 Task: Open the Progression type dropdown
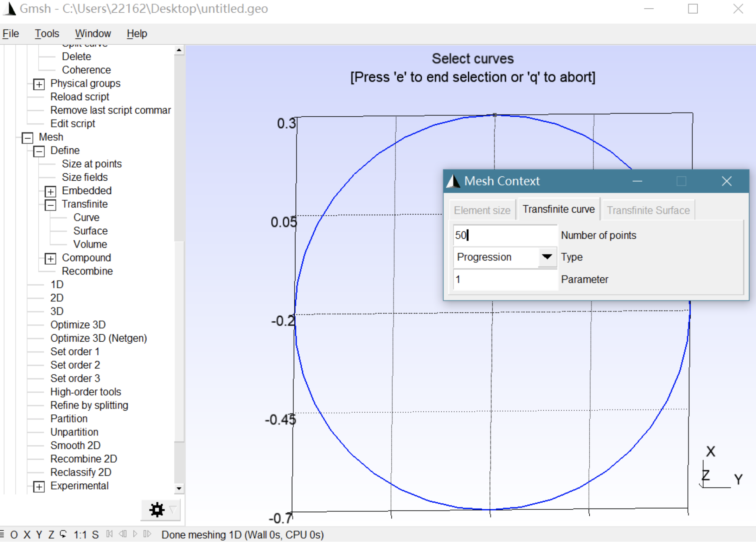[547, 257]
